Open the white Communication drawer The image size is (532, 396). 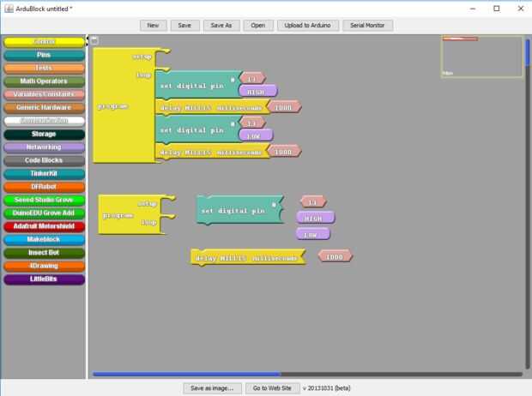[44, 121]
